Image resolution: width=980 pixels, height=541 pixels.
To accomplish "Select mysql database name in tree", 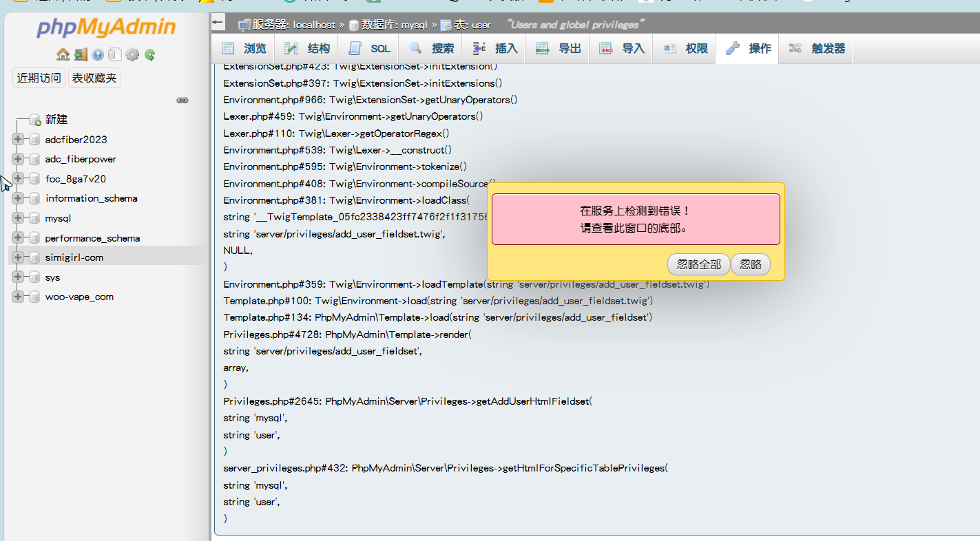I will [58, 218].
